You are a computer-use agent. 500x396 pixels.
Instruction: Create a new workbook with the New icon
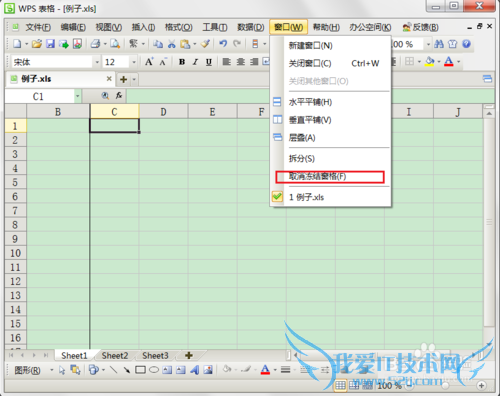[x=17, y=44]
